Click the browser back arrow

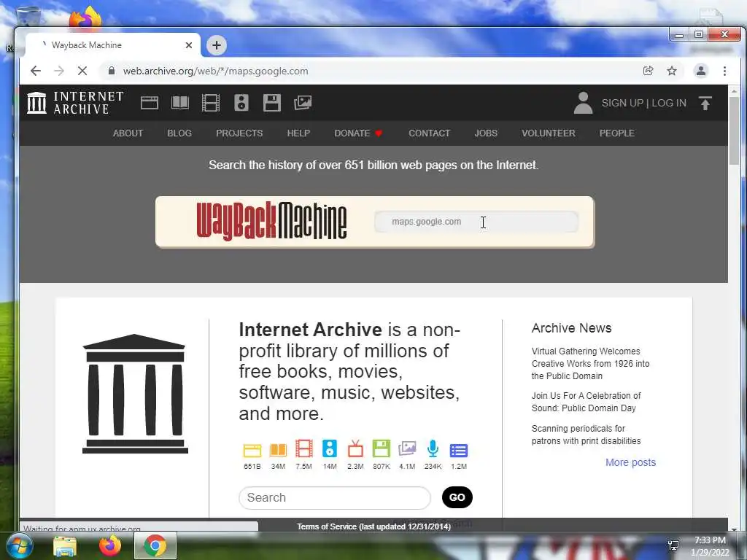point(36,71)
